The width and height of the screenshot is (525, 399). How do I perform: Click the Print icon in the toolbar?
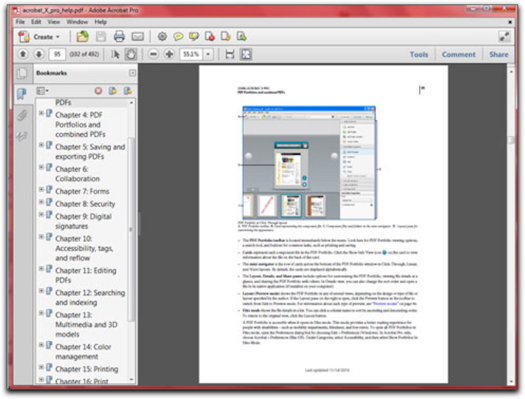point(119,36)
